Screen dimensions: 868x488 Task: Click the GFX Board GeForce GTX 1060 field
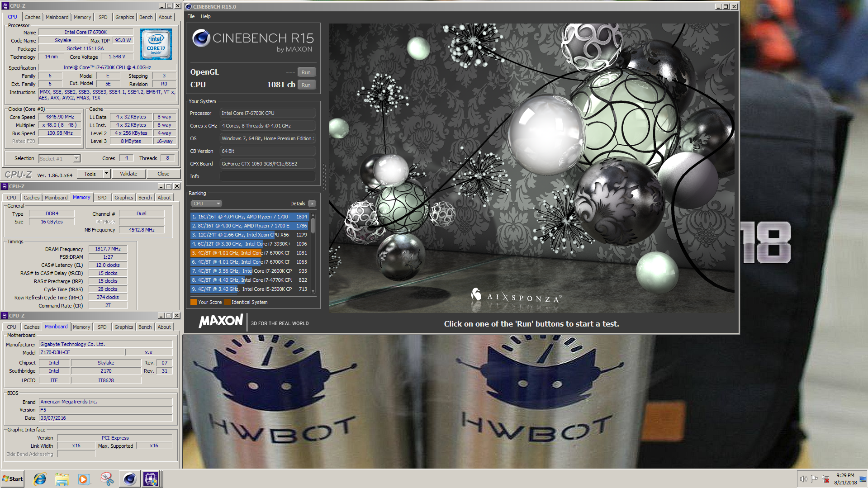tap(268, 164)
